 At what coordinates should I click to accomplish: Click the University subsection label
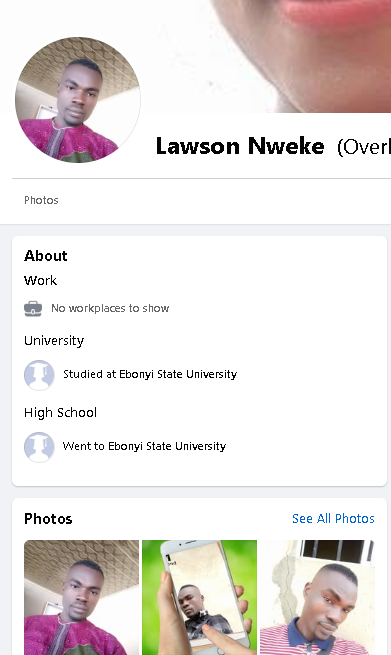point(54,340)
